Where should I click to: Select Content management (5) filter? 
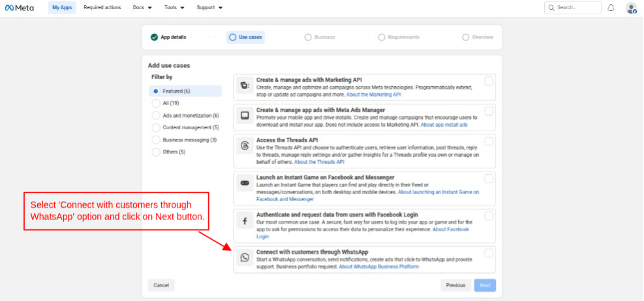[x=185, y=127]
